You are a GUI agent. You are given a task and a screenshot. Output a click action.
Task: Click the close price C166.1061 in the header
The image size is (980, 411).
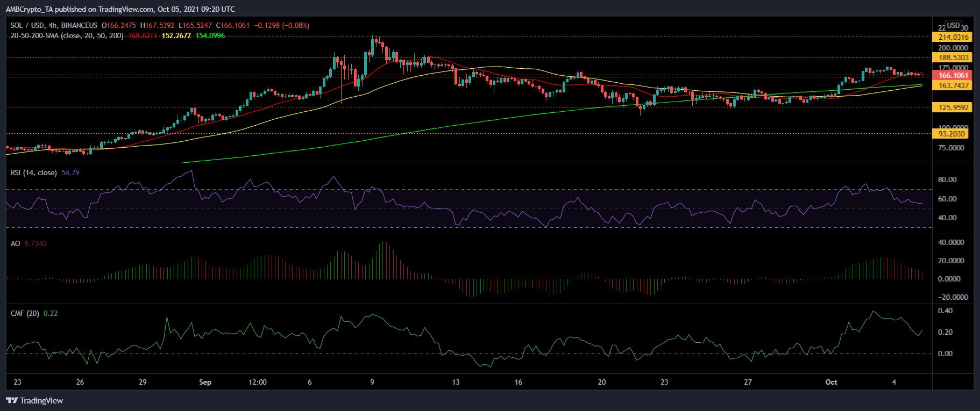point(233,25)
